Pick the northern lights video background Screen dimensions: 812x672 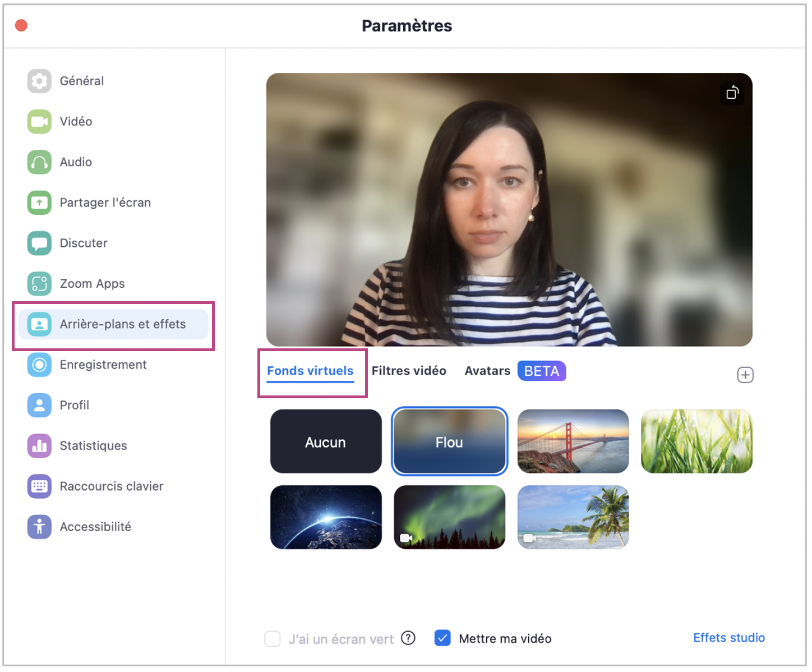(449, 517)
